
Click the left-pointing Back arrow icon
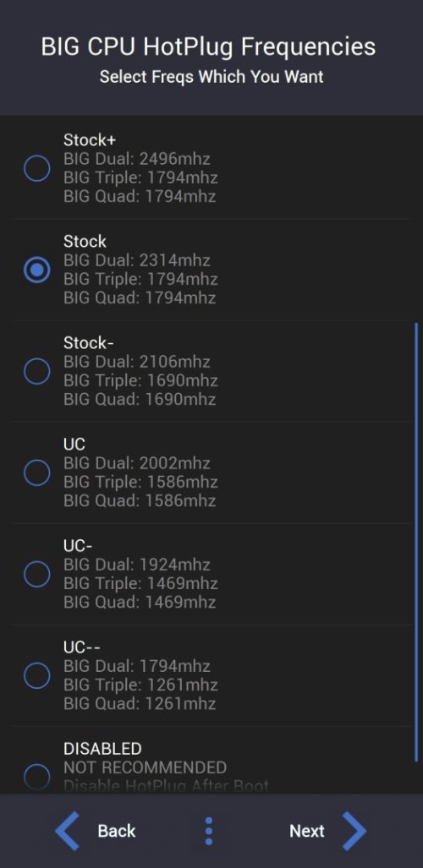(x=67, y=831)
